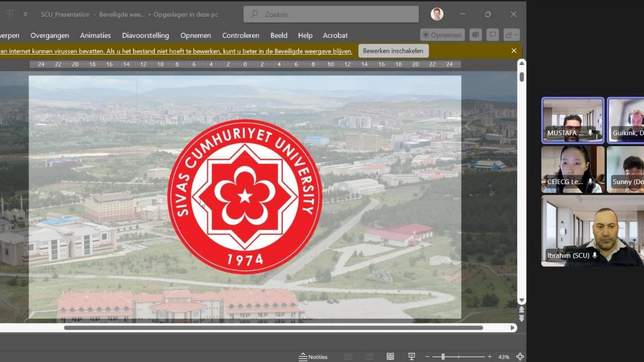Click the zoom out minus button
Image resolution: width=644 pixels, height=362 pixels.
point(427,356)
